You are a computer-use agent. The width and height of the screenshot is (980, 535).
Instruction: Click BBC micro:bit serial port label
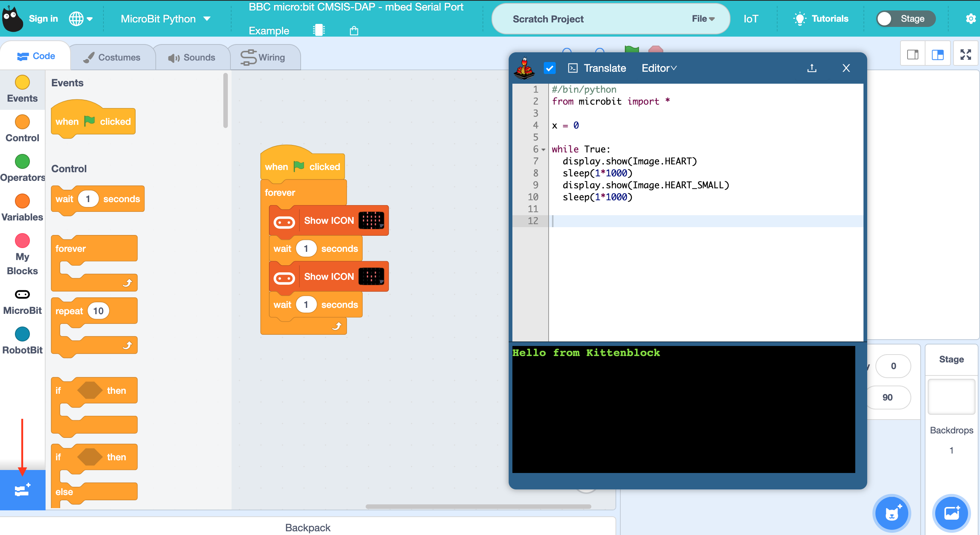(x=356, y=7)
